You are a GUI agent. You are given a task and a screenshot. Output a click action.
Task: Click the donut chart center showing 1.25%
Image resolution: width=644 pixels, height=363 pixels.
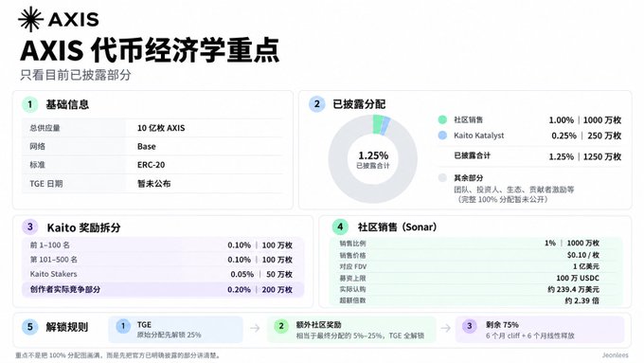pyautogui.click(x=373, y=159)
